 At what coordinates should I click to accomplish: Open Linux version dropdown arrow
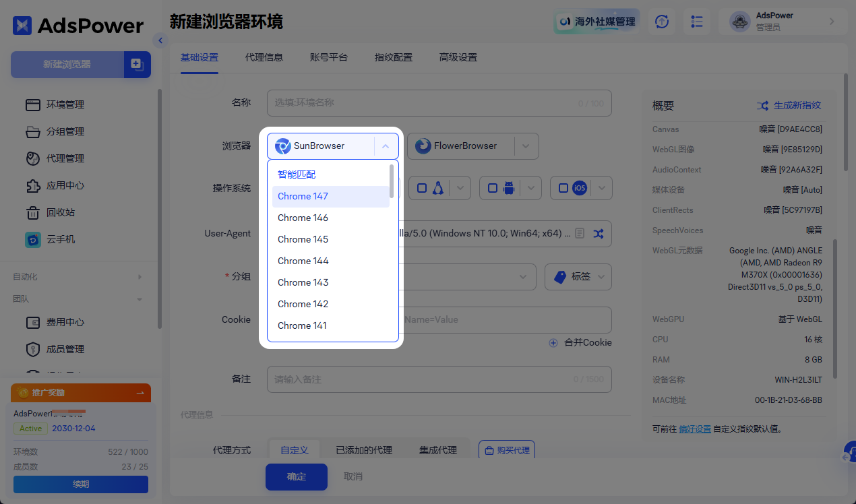pyautogui.click(x=461, y=188)
